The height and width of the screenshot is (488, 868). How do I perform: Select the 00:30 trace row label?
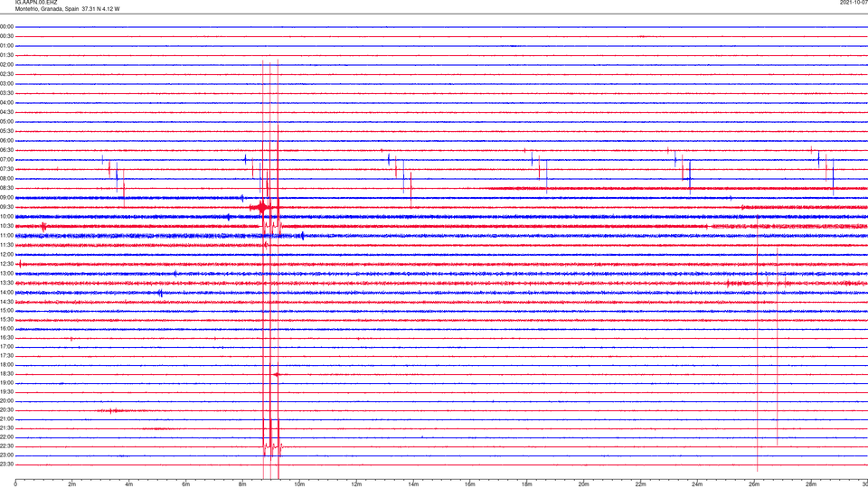(x=6, y=36)
